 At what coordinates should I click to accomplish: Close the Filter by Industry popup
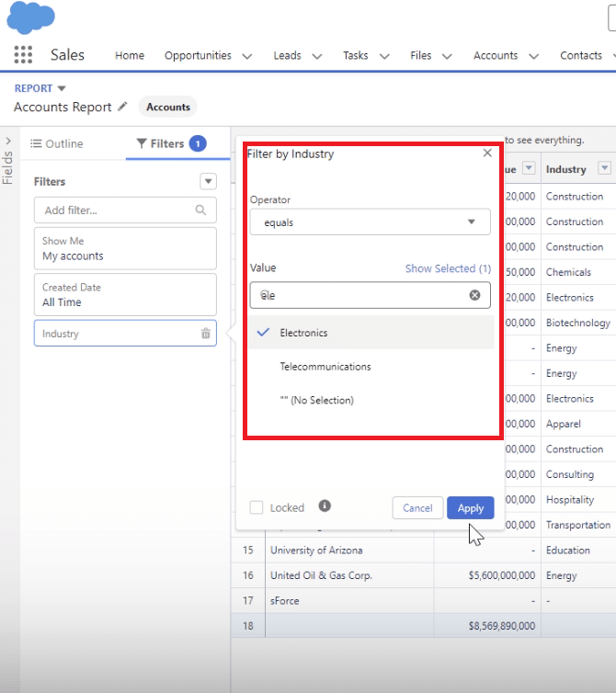[x=487, y=153]
